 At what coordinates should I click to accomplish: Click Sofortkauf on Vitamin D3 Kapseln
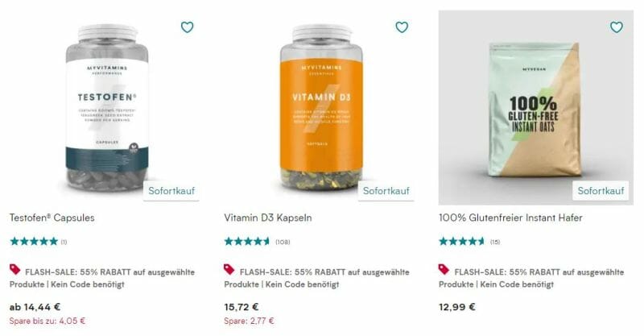click(x=386, y=191)
